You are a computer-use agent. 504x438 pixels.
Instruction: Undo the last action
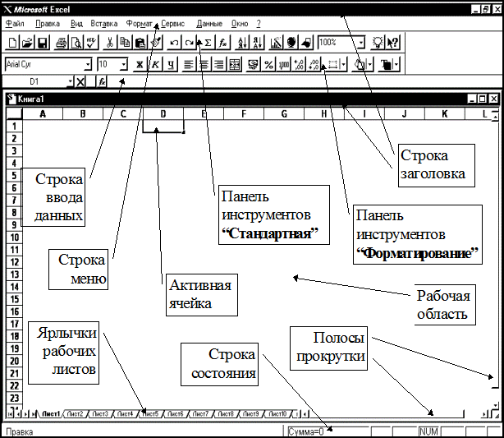174,43
